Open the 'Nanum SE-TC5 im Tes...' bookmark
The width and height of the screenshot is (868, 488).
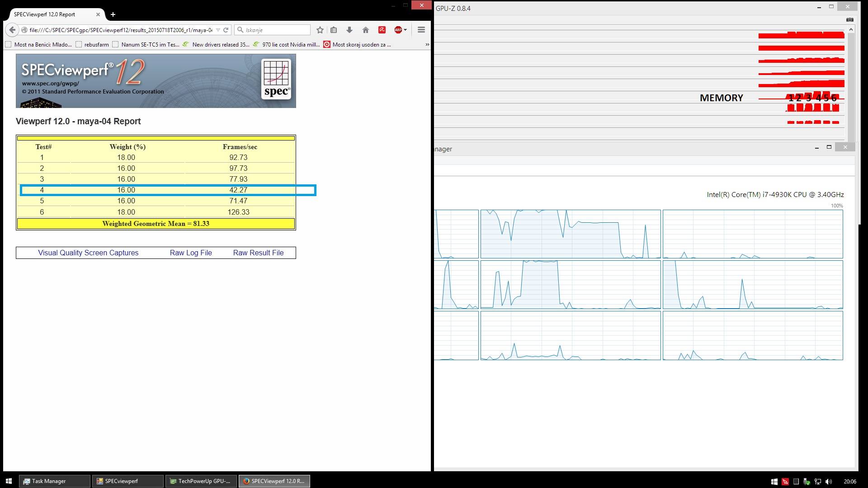point(146,45)
